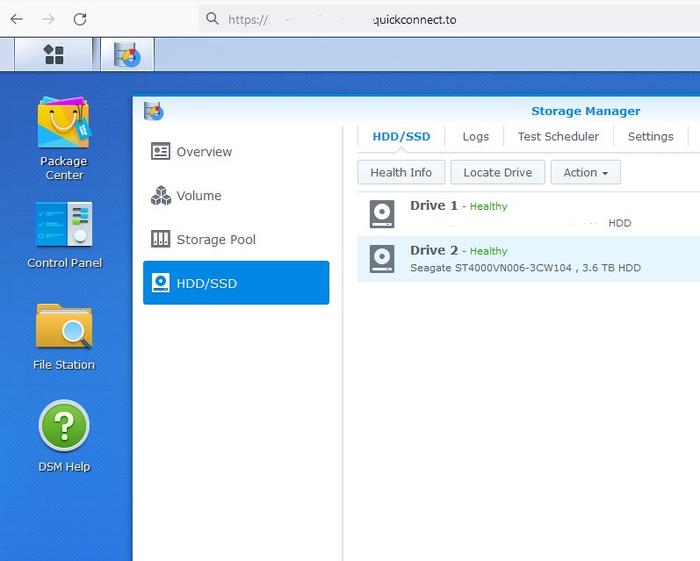
Task: Open File Station from the desktop
Action: click(x=63, y=327)
